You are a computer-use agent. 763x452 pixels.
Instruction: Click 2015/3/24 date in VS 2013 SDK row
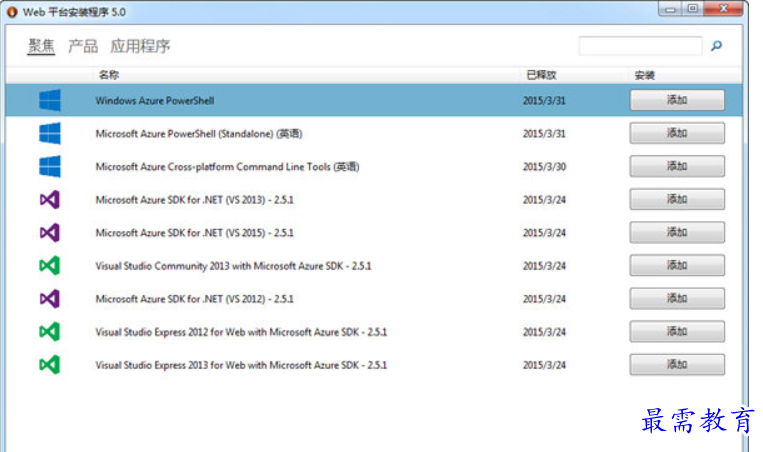click(x=544, y=200)
